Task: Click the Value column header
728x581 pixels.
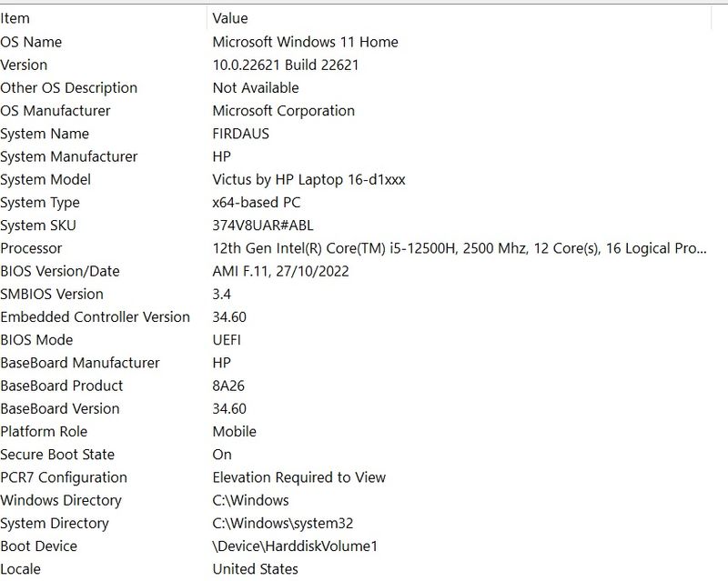Action: click(230, 18)
